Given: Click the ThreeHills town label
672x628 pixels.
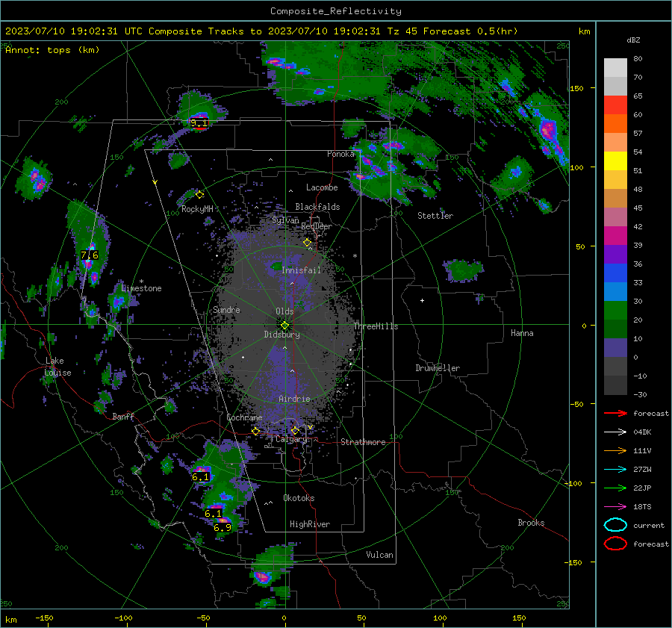Looking at the screenshot, I should pyautogui.click(x=376, y=326).
